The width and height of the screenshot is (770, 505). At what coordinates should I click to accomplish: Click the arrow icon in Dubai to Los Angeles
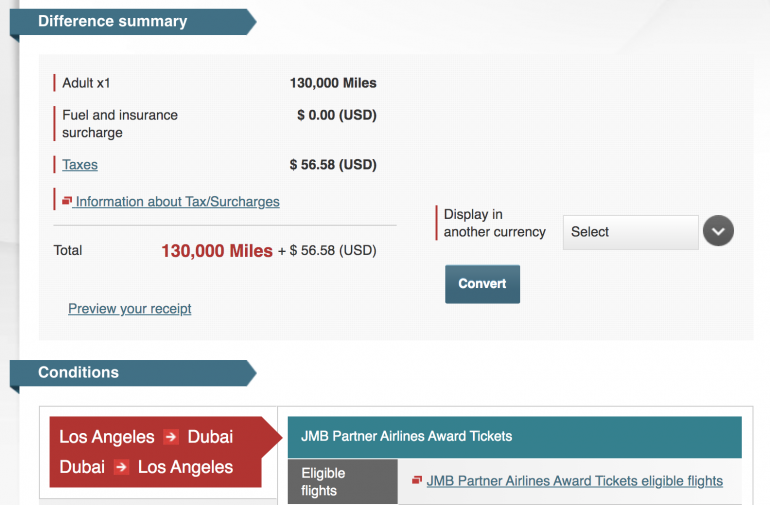(121, 467)
